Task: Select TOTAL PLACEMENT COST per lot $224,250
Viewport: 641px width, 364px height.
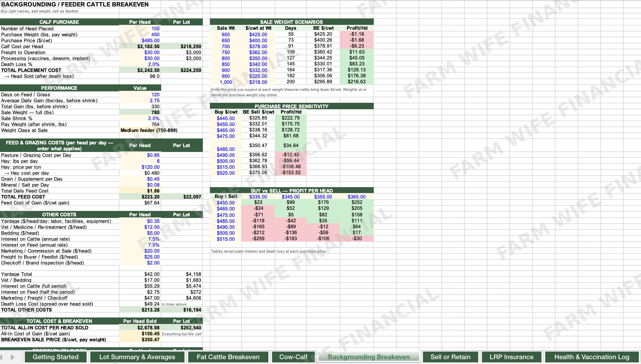Action: coord(182,70)
